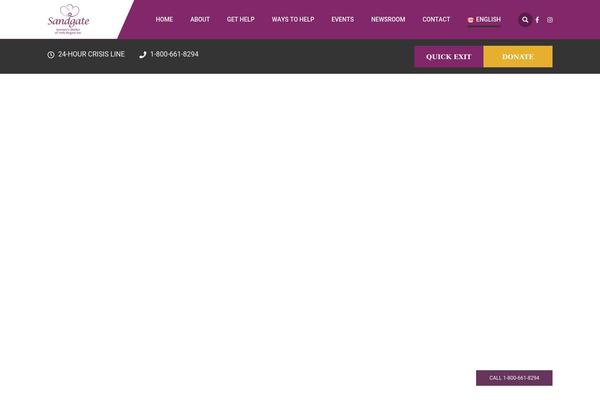Click the phone handset icon
The width and height of the screenshot is (600, 400).
tap(143, 55)
